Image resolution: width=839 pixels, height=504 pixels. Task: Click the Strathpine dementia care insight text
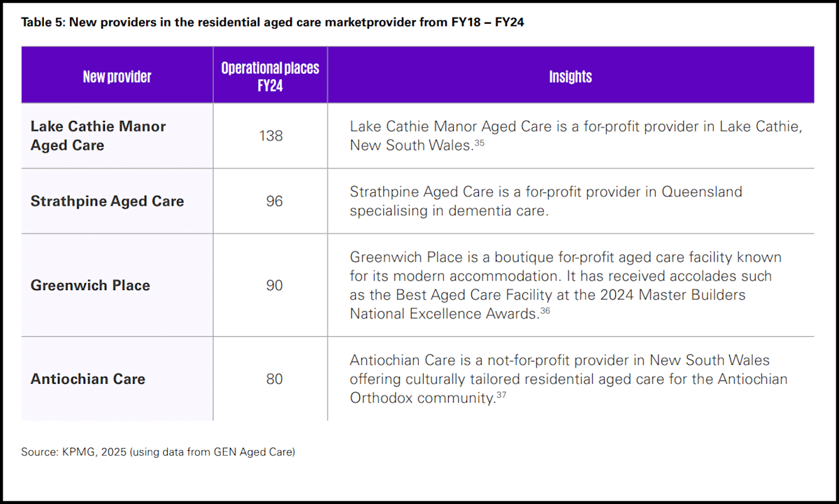pyautogui.click(x=545, y=201)
